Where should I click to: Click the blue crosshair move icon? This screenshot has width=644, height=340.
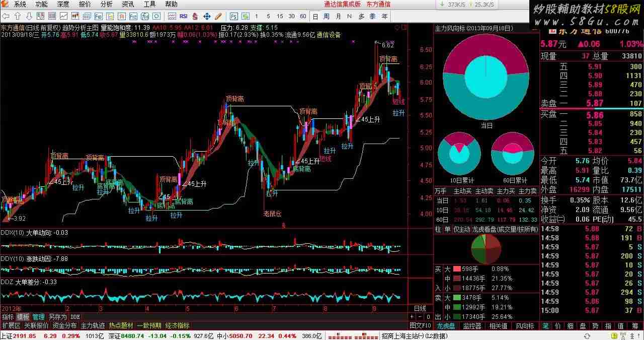(207, 16)
